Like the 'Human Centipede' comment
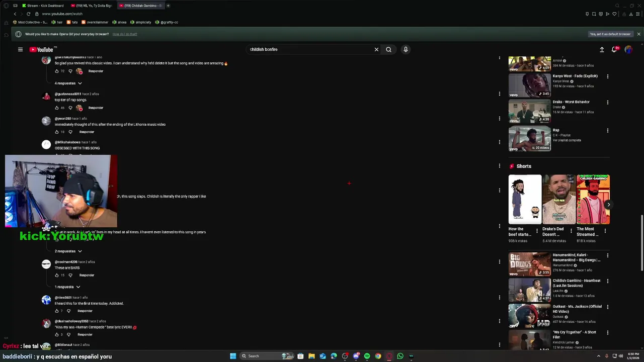 click(57, 334)
